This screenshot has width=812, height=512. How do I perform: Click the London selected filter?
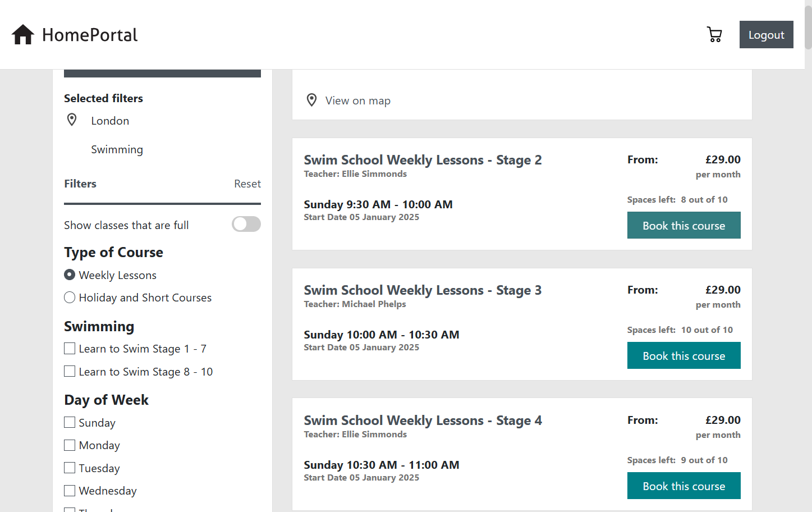coord(110,121)
